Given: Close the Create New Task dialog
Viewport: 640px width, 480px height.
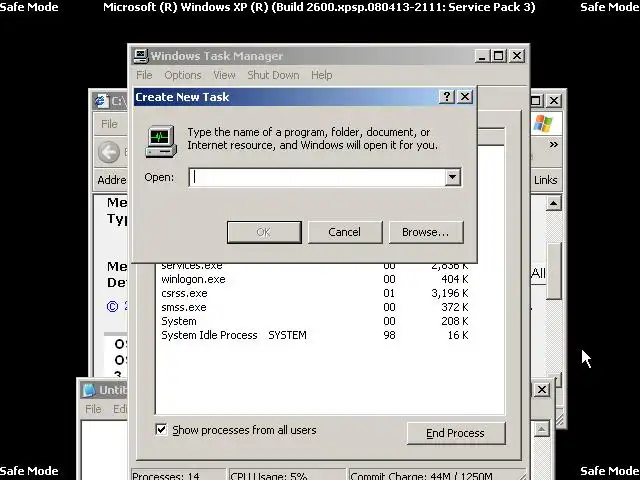Looking at the screenshot, I should [x=465, y=97].
